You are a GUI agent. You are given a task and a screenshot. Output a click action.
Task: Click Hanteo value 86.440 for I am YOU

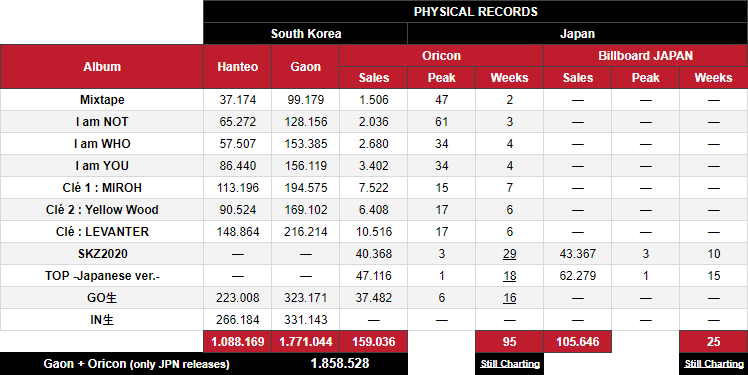pos(238,166)
